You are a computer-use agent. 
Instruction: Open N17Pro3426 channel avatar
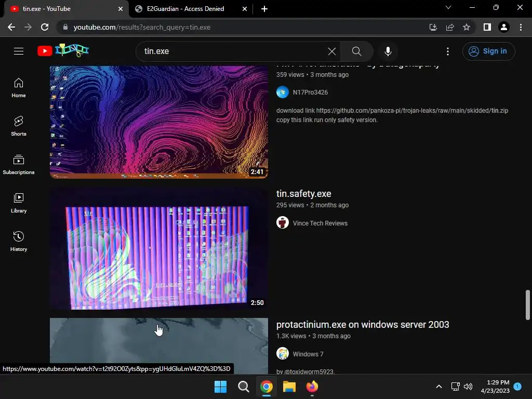coord(282,92)
